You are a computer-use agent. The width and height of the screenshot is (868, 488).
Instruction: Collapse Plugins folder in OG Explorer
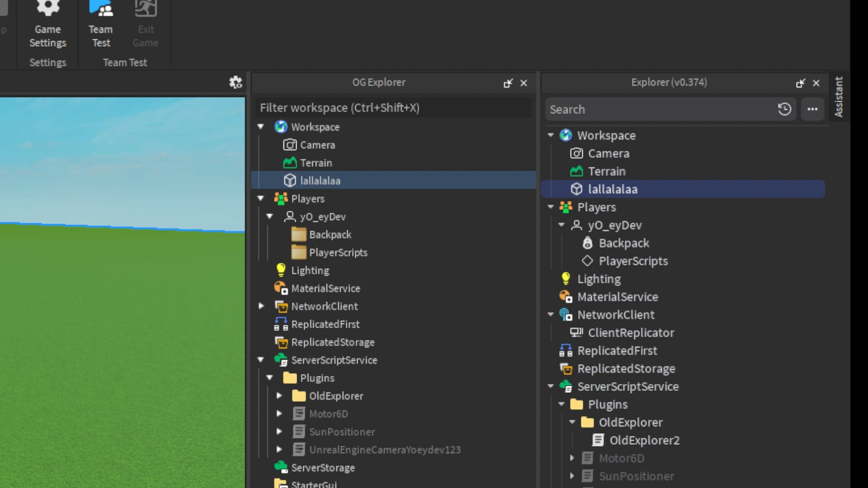point(270,378)
